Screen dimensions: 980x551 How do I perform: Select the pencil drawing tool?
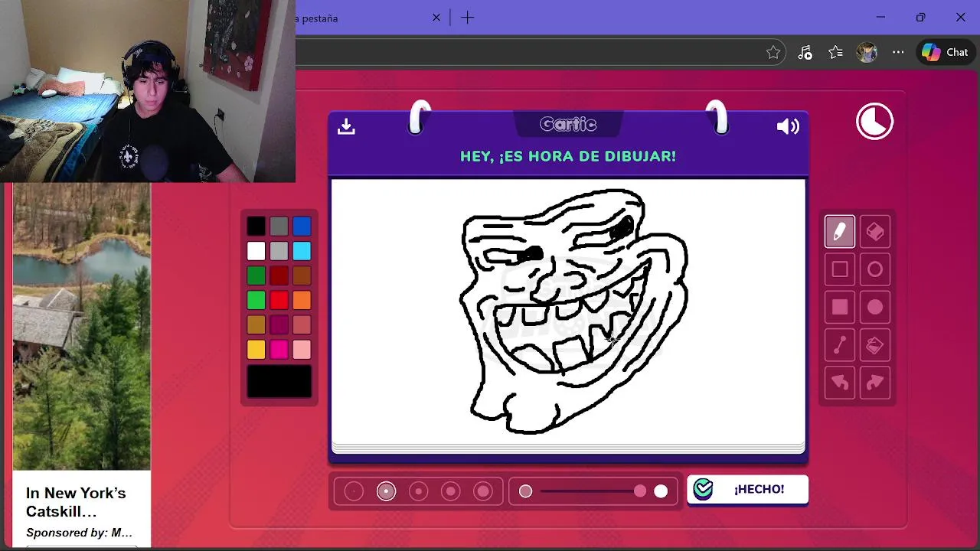click(x=840, y=232)
